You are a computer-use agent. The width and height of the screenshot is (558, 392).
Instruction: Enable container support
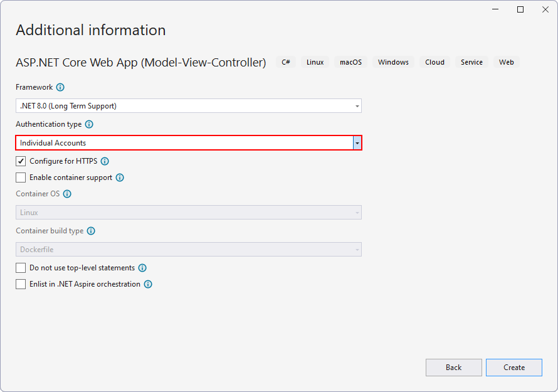coord(21,177)
